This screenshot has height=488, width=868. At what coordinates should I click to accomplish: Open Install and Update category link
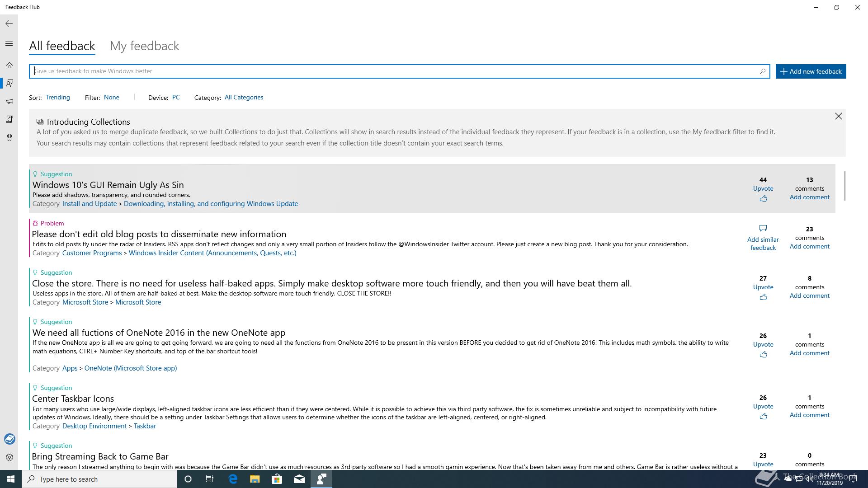(x=90, y=204)
